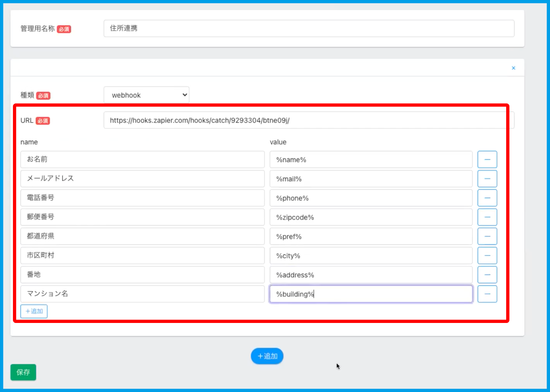Click the %mail% value input
This screenshot has width=550, height=392.
coord(371,179)
